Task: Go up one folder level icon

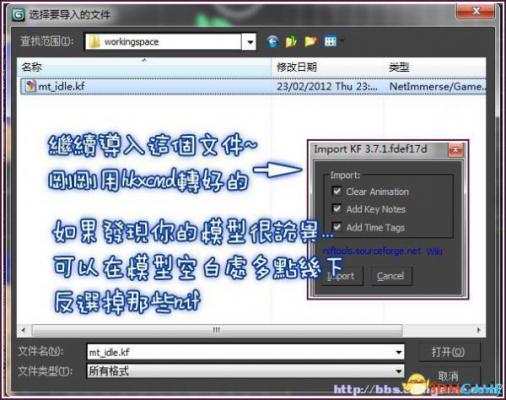Action: coord(291,42)
